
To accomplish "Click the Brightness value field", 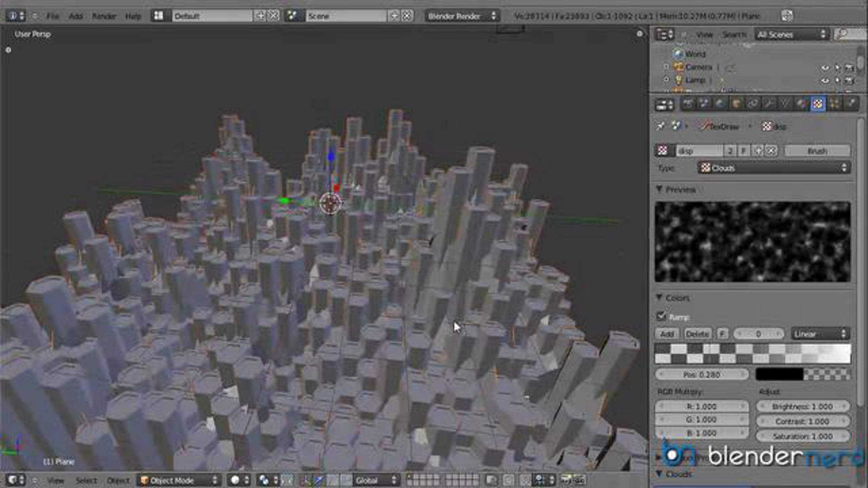I will [x=802, y=407].
